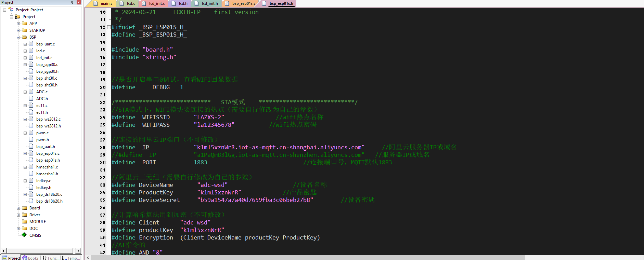The height and width of the screenshot is (260, 644).
Task: Expand the DOC group
Action: (x=18, y=229)
